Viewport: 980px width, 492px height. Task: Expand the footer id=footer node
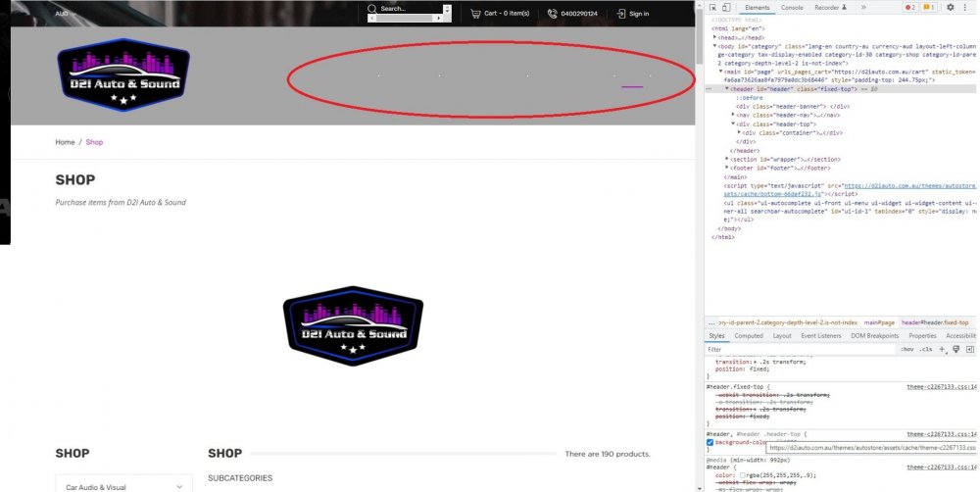coord(727,169)
